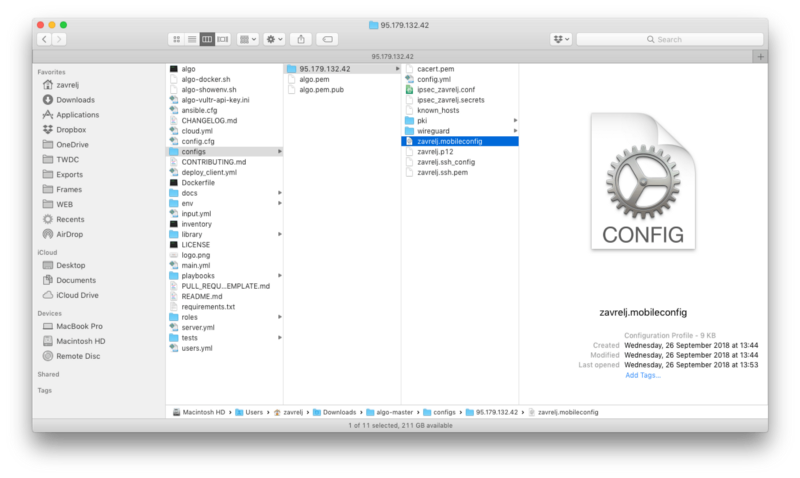
Task: Open Dropbox in the sidebar
Action: (x=71, y=130)
